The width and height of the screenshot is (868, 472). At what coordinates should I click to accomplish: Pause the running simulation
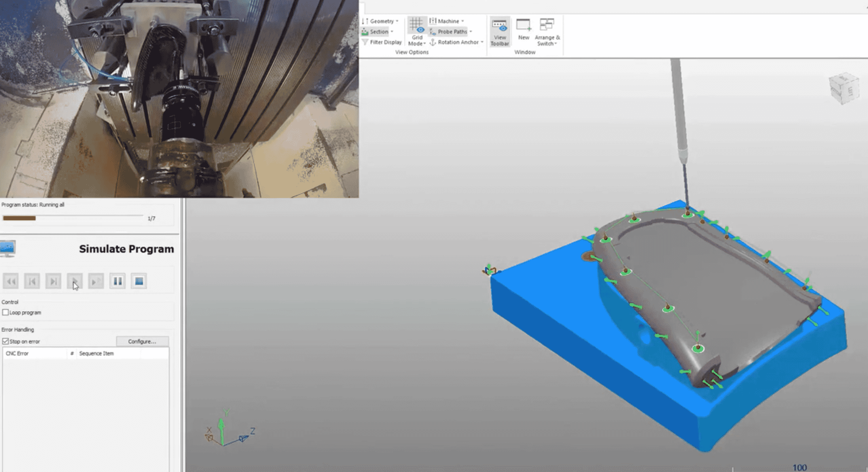[x=118, y=281]
